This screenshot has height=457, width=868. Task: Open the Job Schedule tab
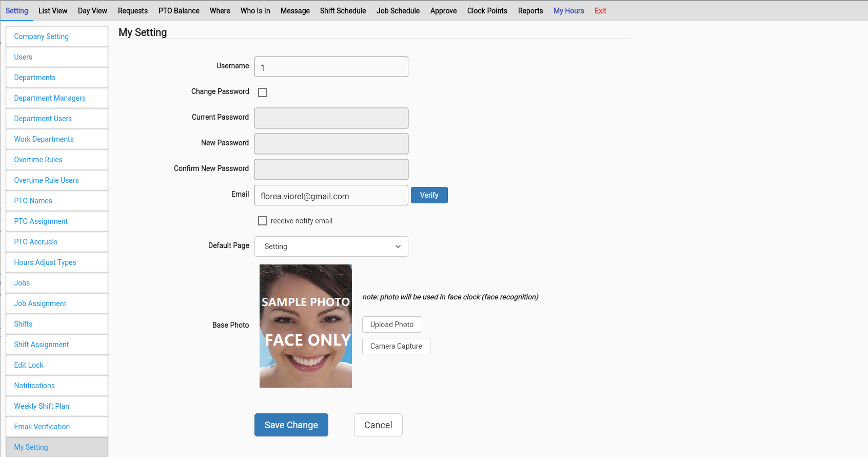point(398,11)
